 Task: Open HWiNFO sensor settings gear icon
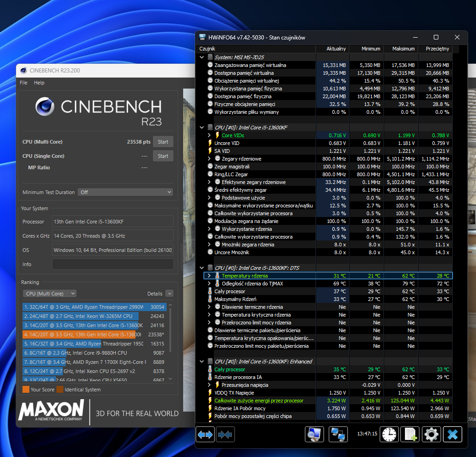pos(431,435)
